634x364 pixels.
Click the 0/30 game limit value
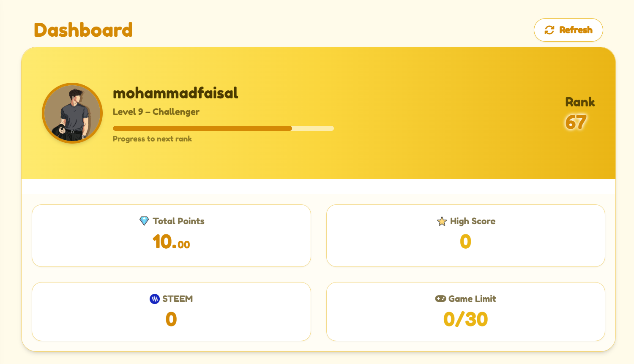pos(466,319)
